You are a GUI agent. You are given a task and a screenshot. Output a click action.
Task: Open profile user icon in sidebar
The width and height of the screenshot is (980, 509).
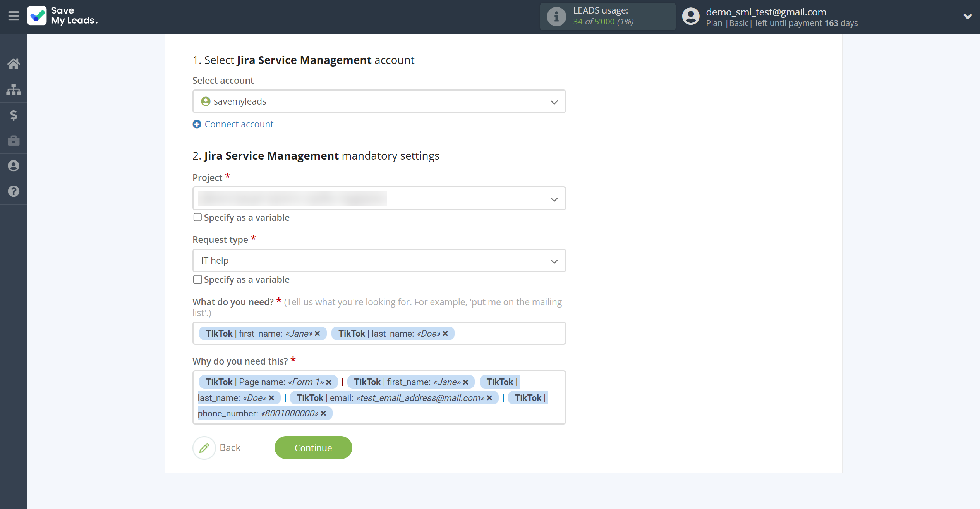pos(14,166)
